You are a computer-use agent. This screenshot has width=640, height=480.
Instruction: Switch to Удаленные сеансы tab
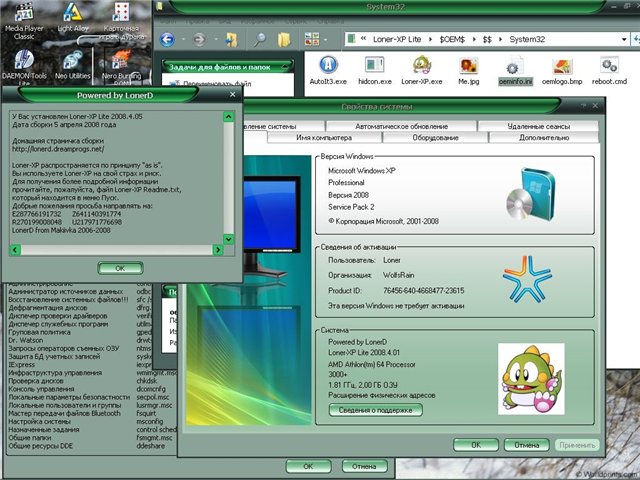pyautogui.click(x=538, y=126)
